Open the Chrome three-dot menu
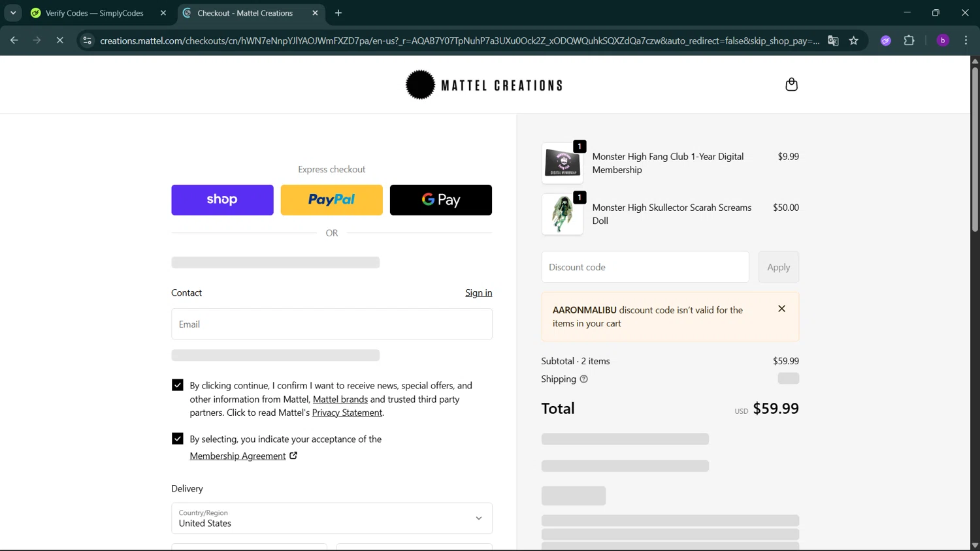Viewport: 980px width, 551px height. coord(966,40)
